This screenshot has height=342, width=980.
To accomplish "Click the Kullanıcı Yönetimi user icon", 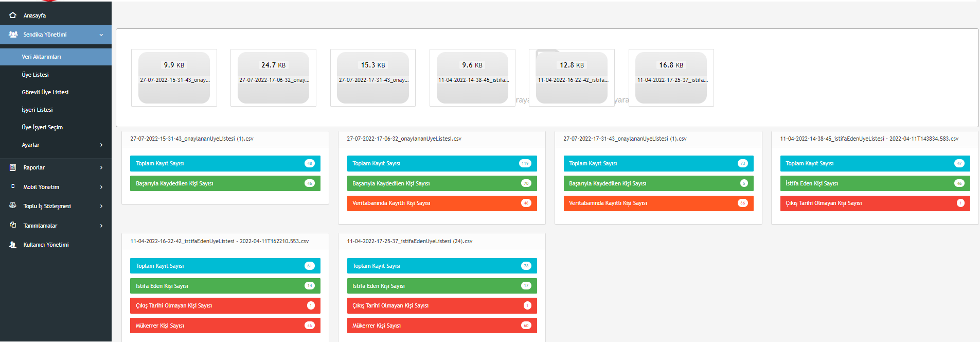I will tap(13, 245).
